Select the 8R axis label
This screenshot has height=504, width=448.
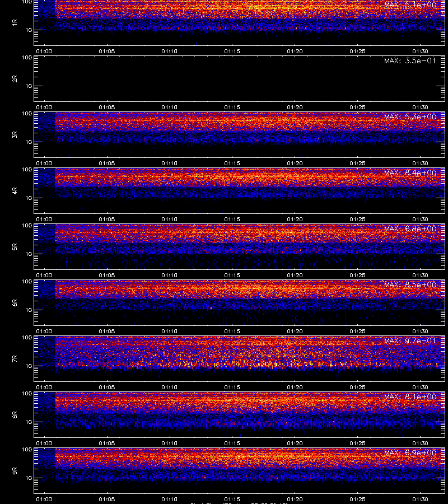coord(15,414)
